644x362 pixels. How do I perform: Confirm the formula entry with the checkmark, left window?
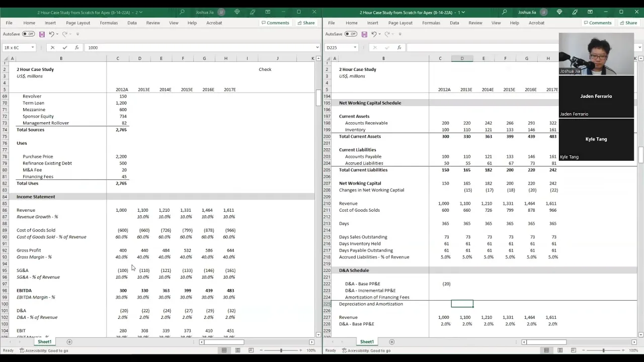pos(64,48)
